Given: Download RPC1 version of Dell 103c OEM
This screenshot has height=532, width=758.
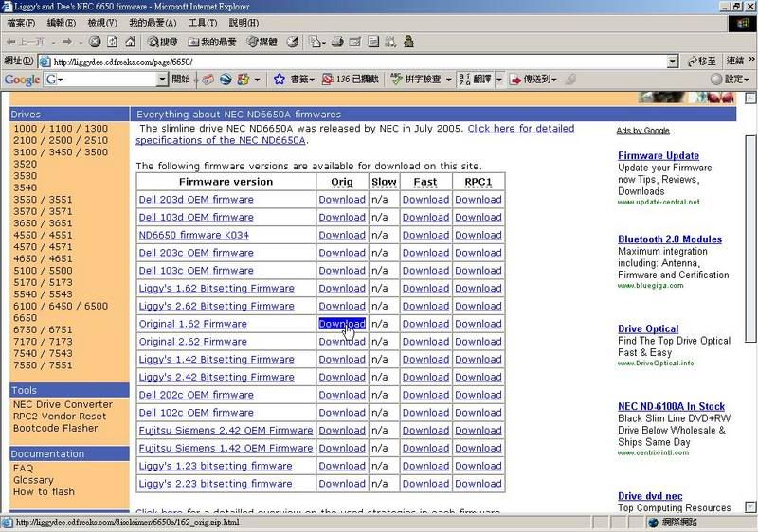Looking at the screenshot, I should coord(478,271).
